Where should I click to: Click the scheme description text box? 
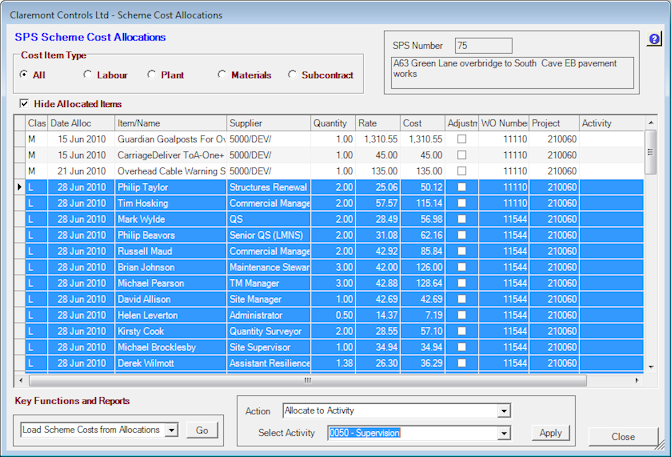512,73
